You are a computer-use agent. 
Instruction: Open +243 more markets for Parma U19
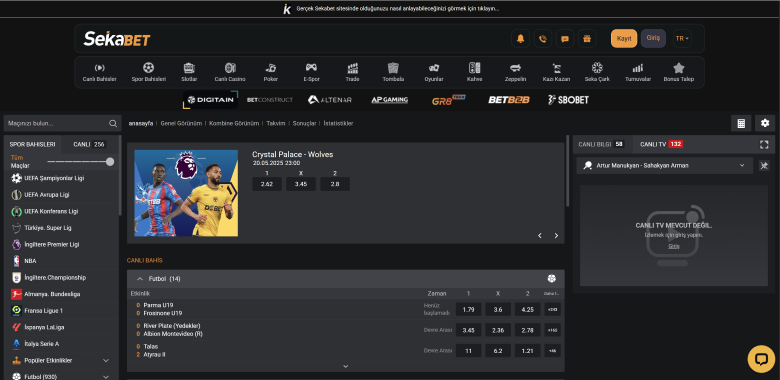point(552,309)
